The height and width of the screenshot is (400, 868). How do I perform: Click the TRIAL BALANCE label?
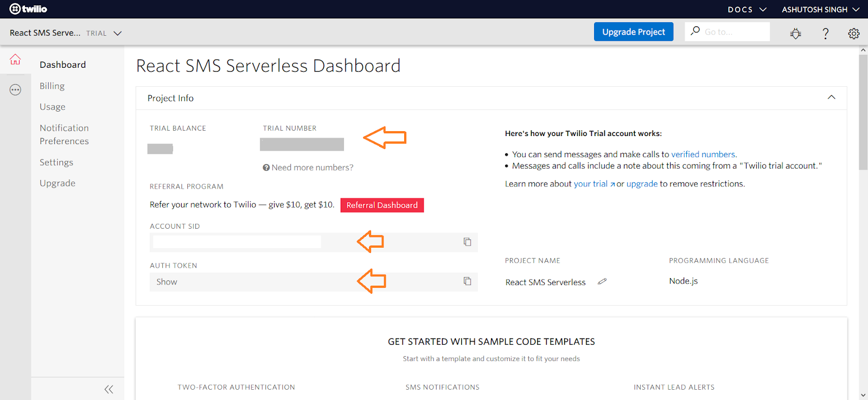coord(178,128)
